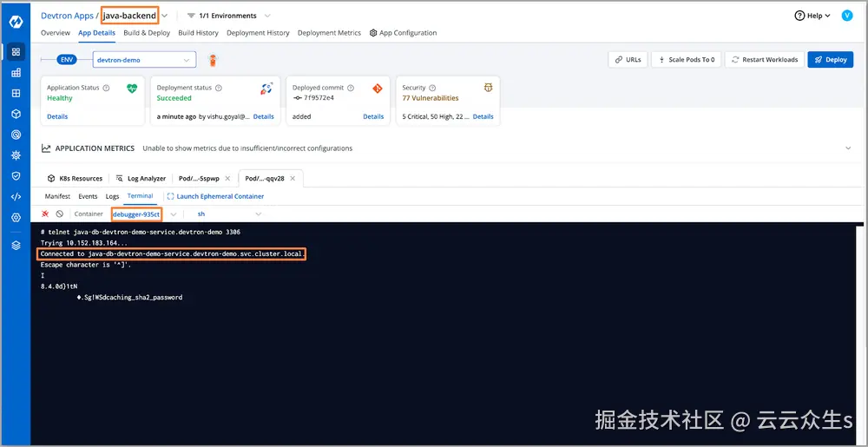This screenshot has height=447, width=868.
Task: Open the Help dropdown menu
Action: click(x=812, y=16)
